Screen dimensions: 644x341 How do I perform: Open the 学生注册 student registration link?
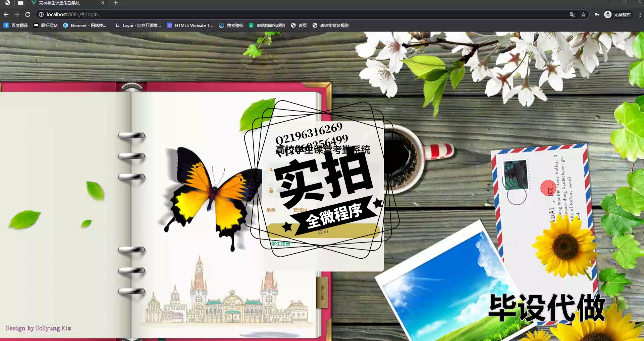(x=281, y=244)
